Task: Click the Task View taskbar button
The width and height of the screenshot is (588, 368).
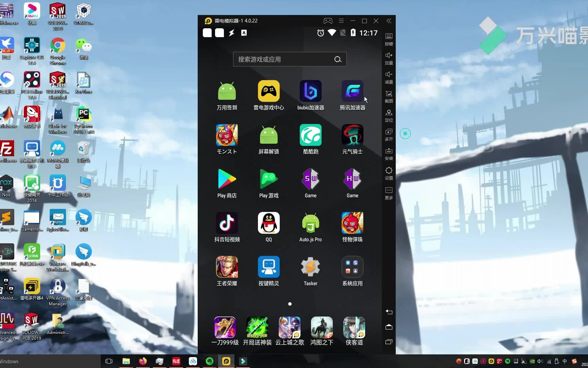Action: 109,361
